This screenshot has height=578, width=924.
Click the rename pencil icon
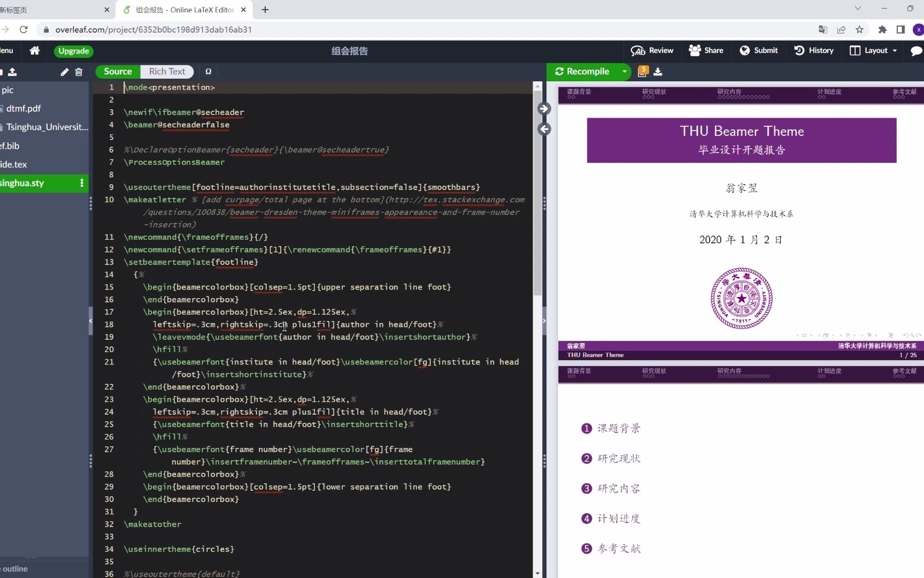pos(65,72)
